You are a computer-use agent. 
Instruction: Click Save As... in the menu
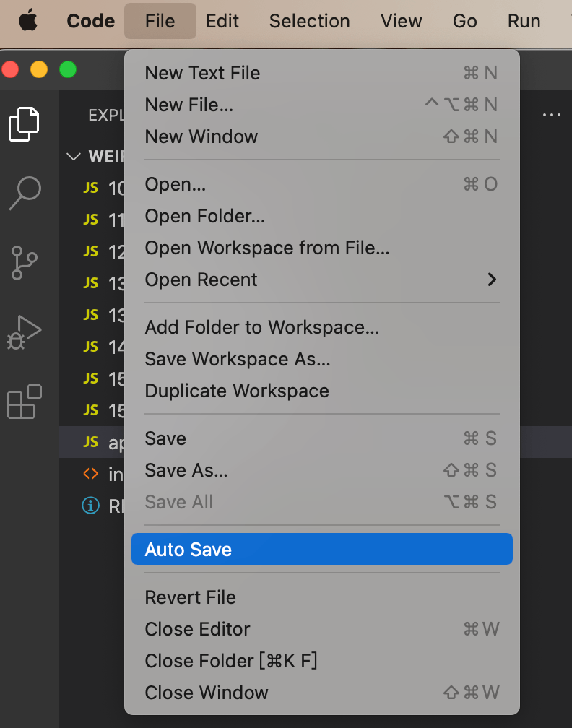[186, 470]
